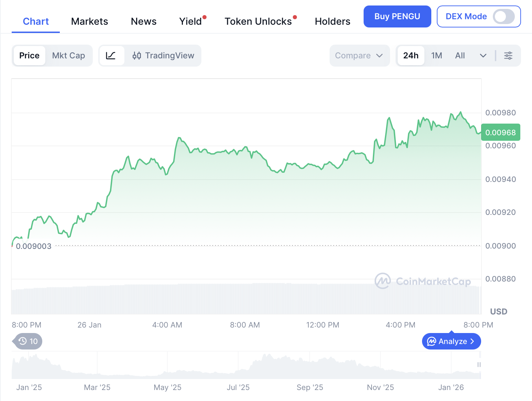Switch to TradingView candlestick chart
532x401 pixels.
163,56
